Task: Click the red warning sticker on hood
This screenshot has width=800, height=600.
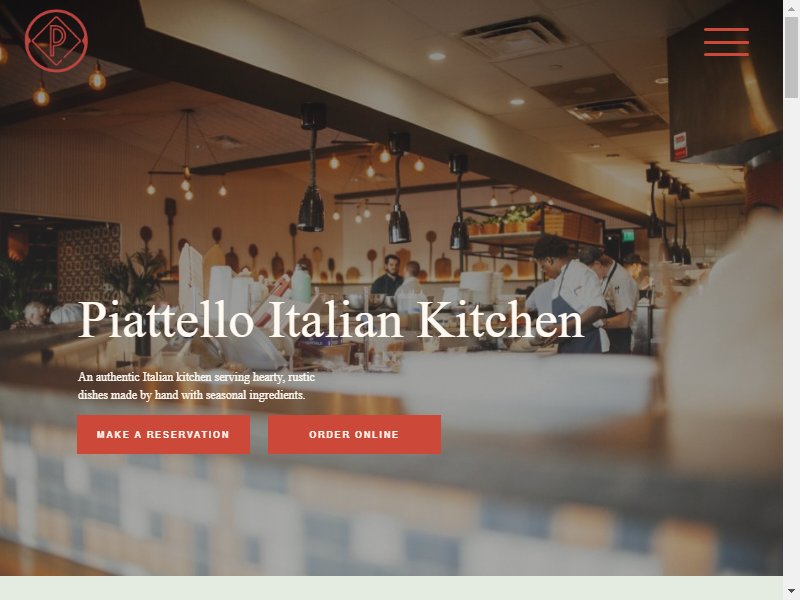Action: coord(680,146)
